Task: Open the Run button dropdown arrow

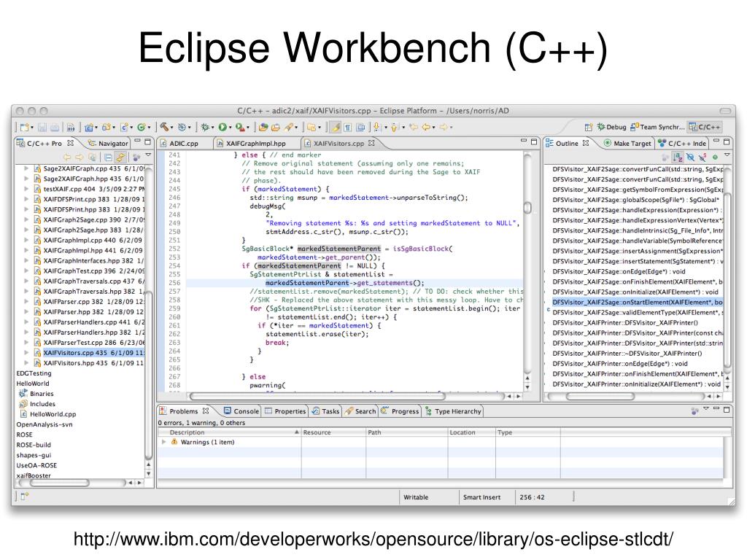Action: point(230,128)
